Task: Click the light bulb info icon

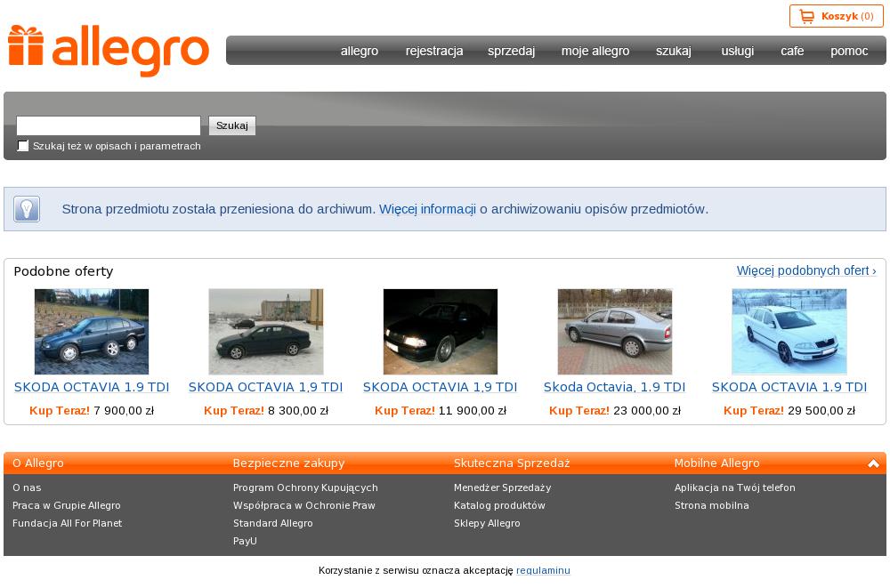Action: tap(27, 209)
